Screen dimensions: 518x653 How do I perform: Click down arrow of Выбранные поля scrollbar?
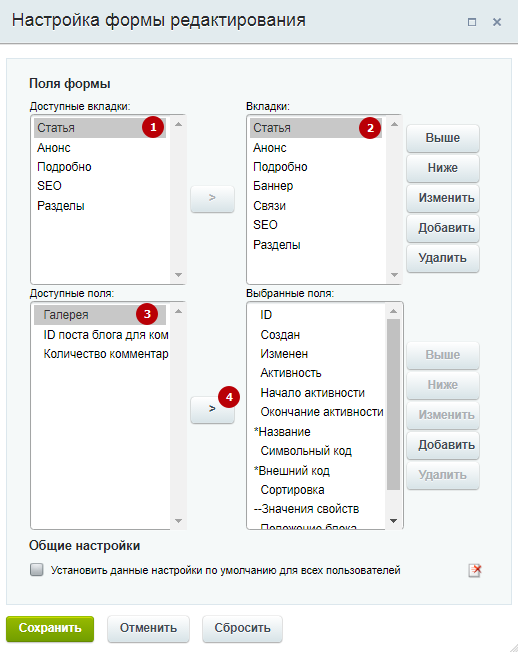pos(393,521)
